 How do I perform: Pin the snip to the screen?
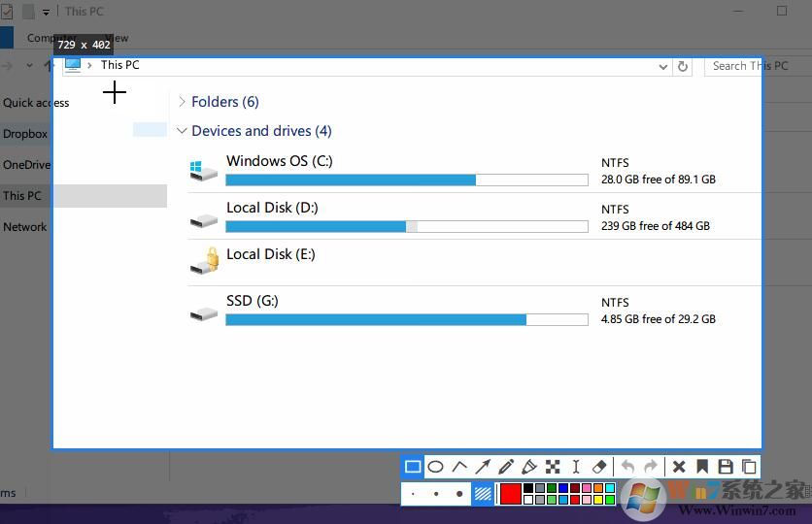[702, 467]
